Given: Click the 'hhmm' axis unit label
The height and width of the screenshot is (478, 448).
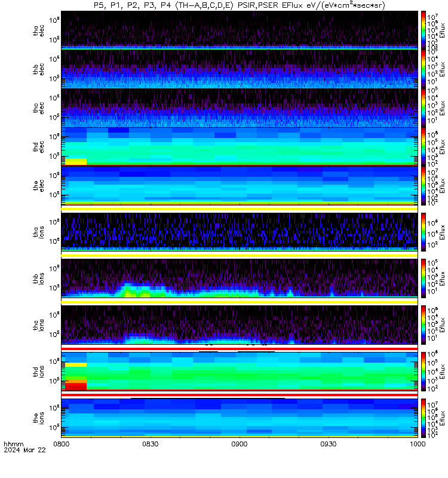Looking at the screenshot, I should [14, 444].
